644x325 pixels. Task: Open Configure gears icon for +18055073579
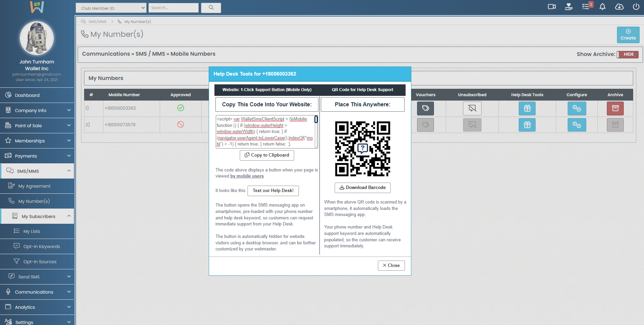coord(577,125)
